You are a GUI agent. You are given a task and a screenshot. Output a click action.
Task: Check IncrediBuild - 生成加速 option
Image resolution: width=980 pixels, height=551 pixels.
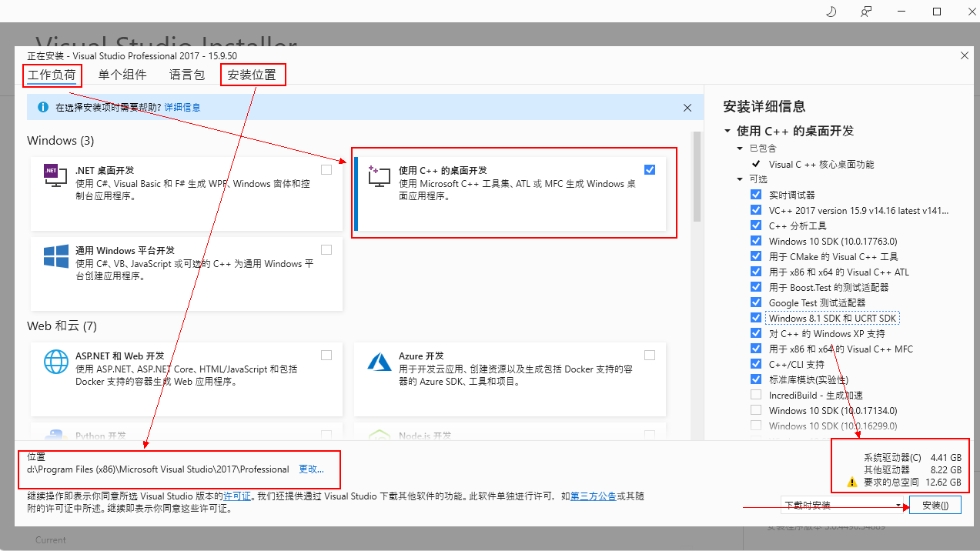click(x=755, y=395)
